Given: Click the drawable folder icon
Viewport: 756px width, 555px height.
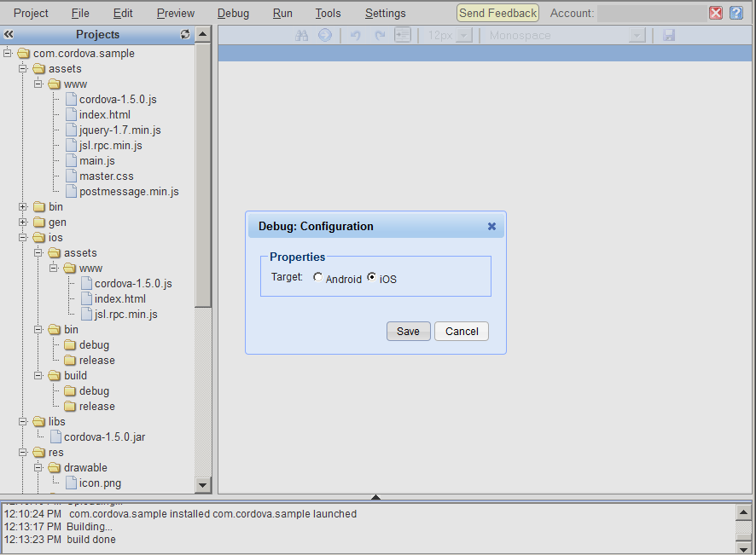Looking at the screenshot, I should click(x=55, y=468).
